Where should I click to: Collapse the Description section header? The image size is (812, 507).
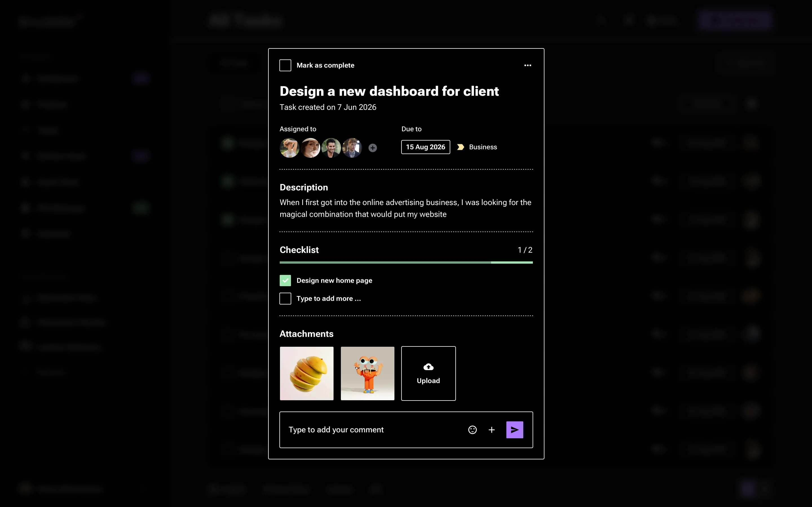[304, 187]
